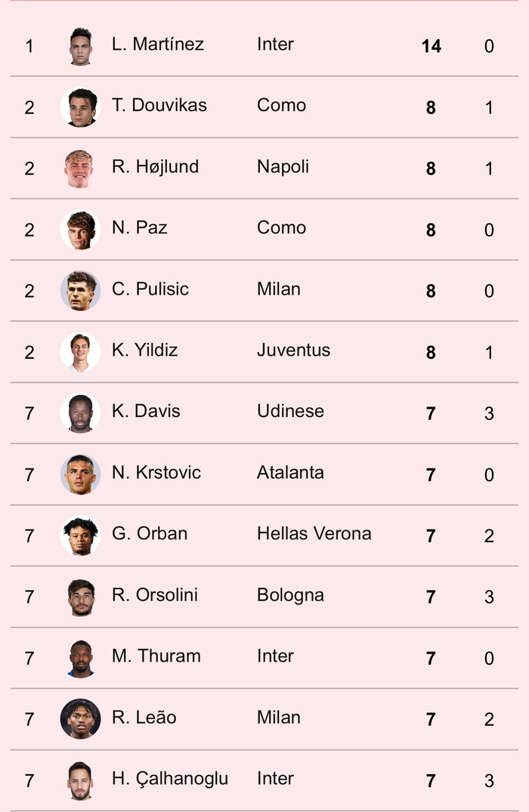Open K. Yildiz's player photo

[80, 352]
